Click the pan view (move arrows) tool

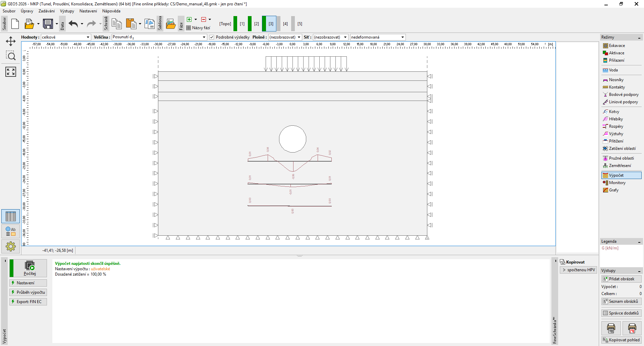coord(11,41)
